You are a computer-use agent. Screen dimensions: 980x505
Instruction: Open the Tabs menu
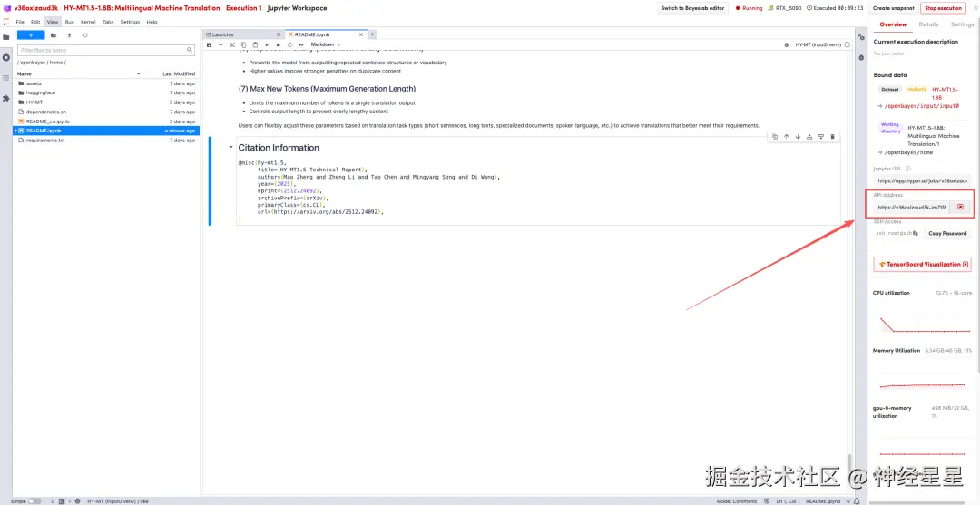(108, 22)
